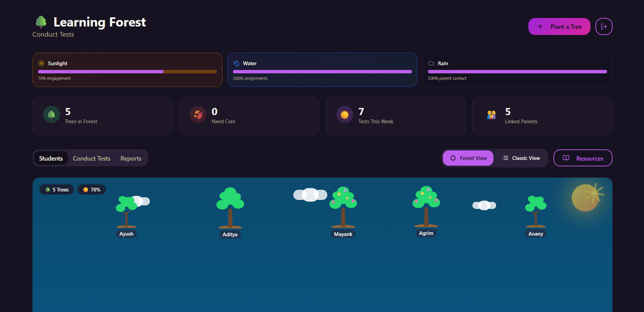The height and width of the screenshot is (312, 644).
Task: Click the Water assignments progress bar
Action: click(322, 72)
